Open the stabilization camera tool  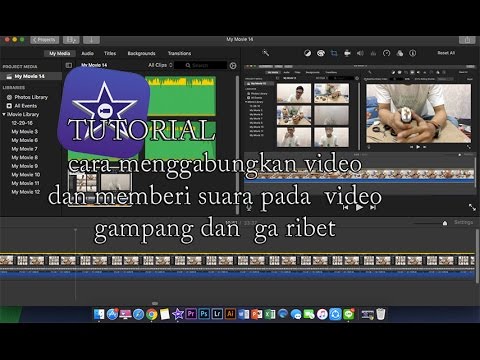point(347,53)
